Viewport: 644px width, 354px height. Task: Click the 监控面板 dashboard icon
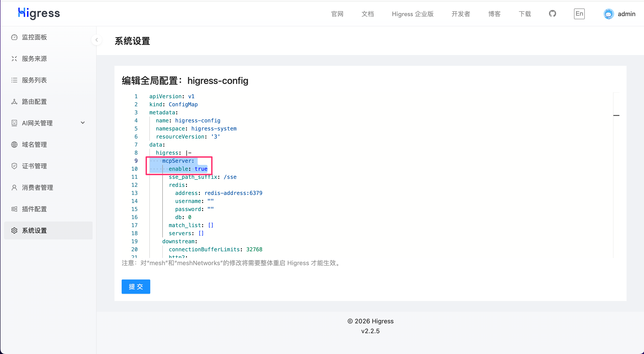14,37
